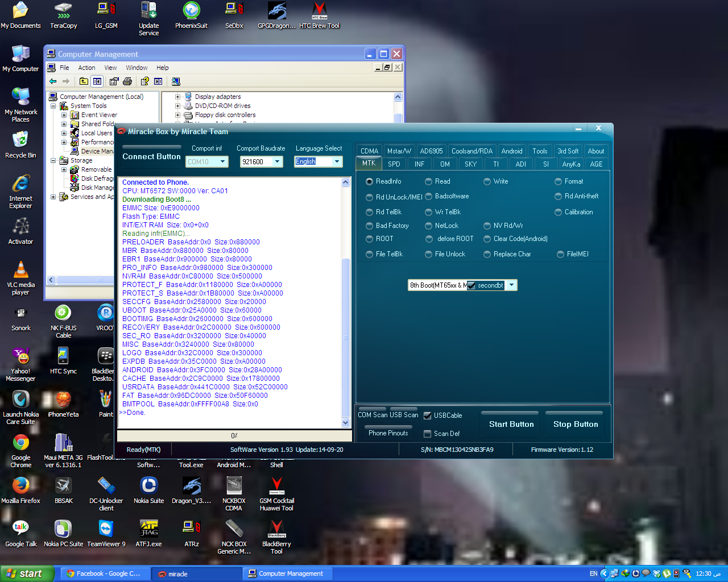This screenshot has width=728, height=582.
Task: Open the HTC Brew Tool icon
Action: point(319,15)
